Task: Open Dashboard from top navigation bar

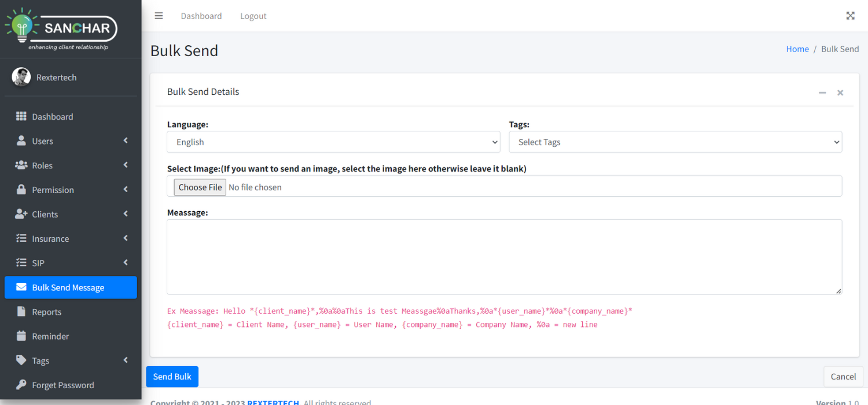Action: pos(201,16)
